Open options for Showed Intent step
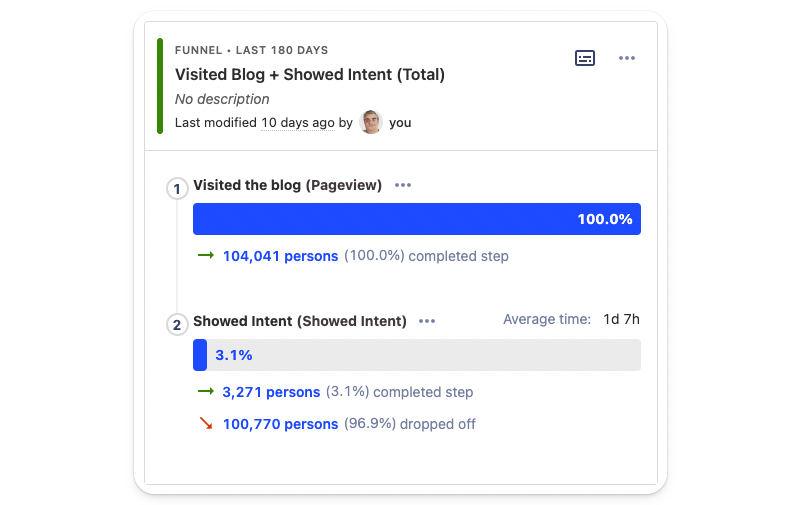Viewport: 800px width, 505px height. pyautogui.click(x=427, y=321)
